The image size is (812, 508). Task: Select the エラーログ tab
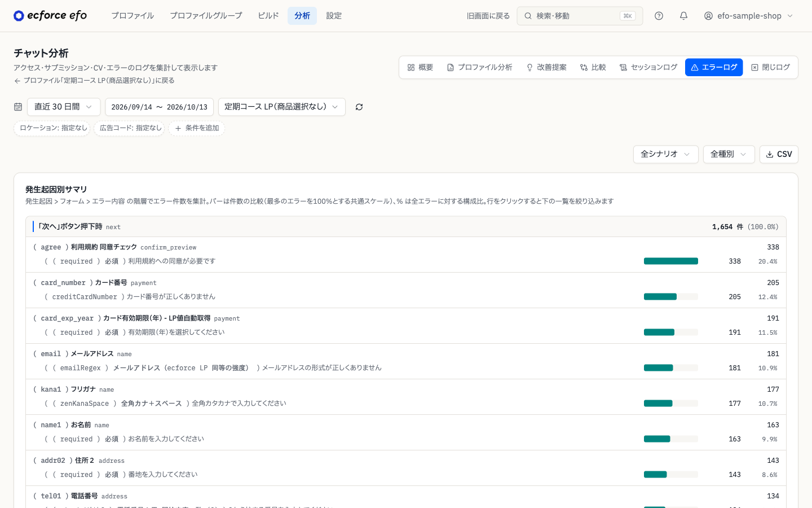click(714, 67)
